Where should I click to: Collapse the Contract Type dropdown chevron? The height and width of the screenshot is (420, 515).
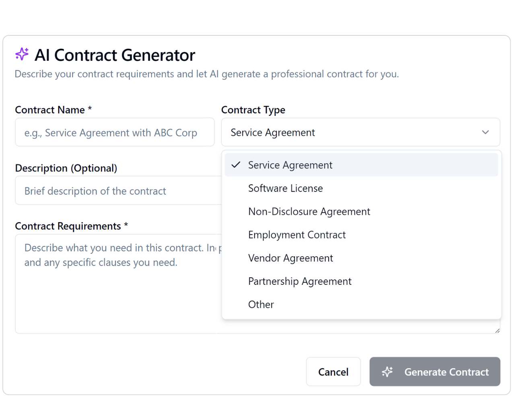(485, 132)
